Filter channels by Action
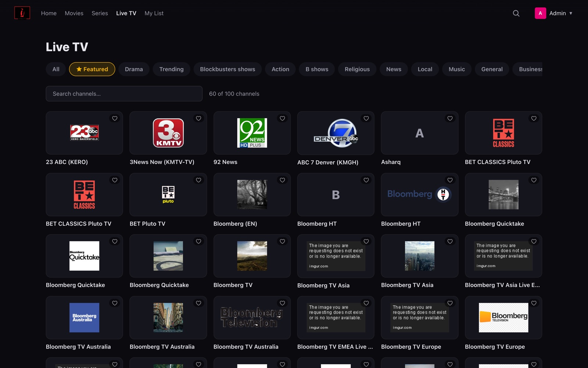Viewport: 588px width, 368px height. pos(280,69)
